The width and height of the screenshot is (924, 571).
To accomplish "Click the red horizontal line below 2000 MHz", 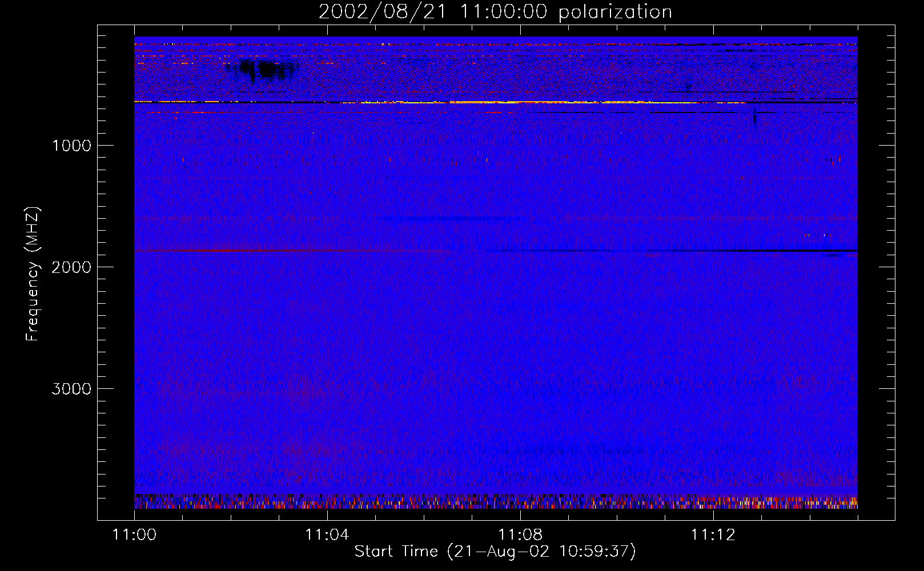I will pyautogui.click(x=291, y=251).
